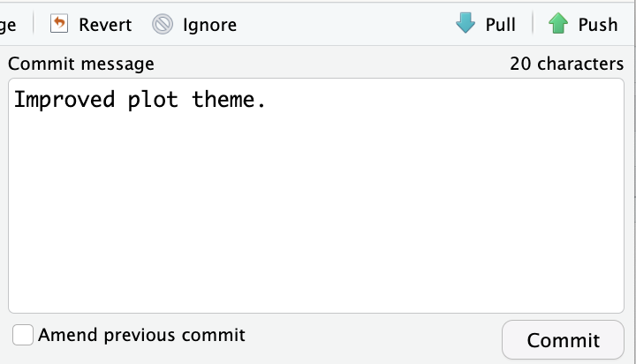Click the word "theme." in the message

tap(229, 100)
